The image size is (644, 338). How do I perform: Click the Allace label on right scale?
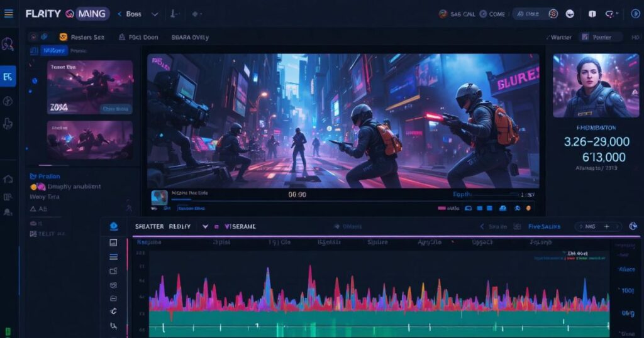click(627, 270)
